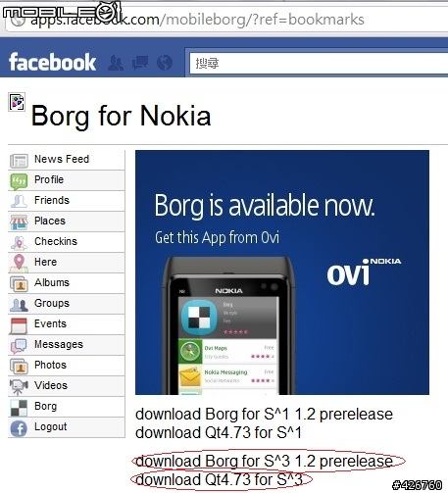Click the Borg checkered icon in sidebar
This screenshot has height=493, width=448.
(x=19, y=408)
